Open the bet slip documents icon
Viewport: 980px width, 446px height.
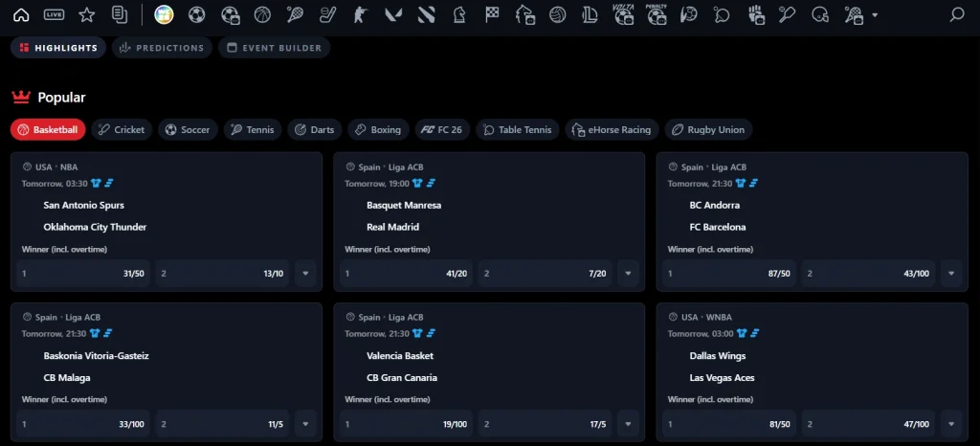point(120,15)
